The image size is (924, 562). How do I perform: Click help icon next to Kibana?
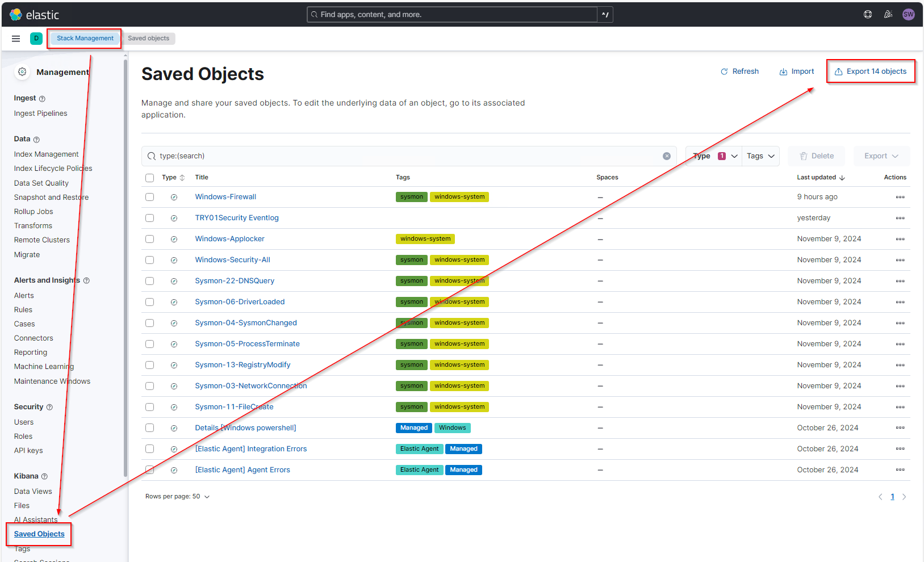44,476
